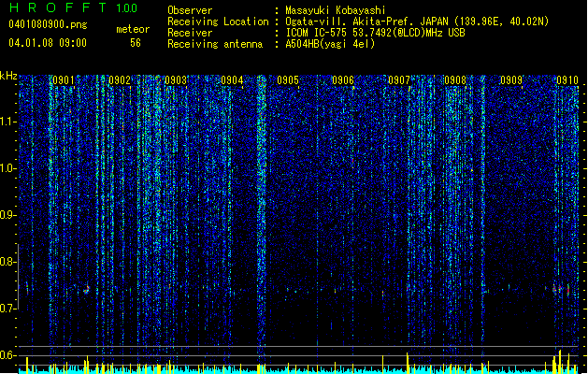
Task: Click the 1.0 kHz axis tick label
Action: pos(8,169)
